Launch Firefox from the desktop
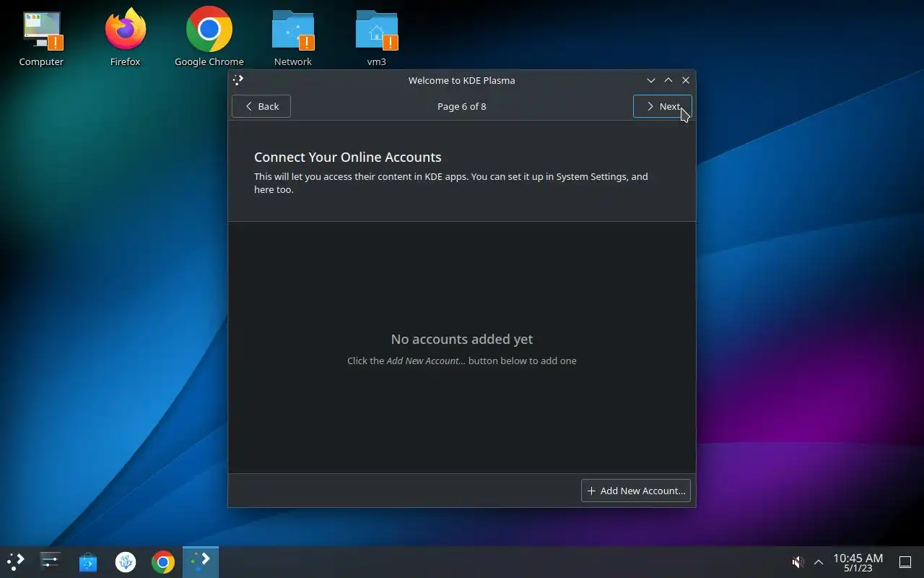This screenshot has height=578, width=924. [125, 38]
